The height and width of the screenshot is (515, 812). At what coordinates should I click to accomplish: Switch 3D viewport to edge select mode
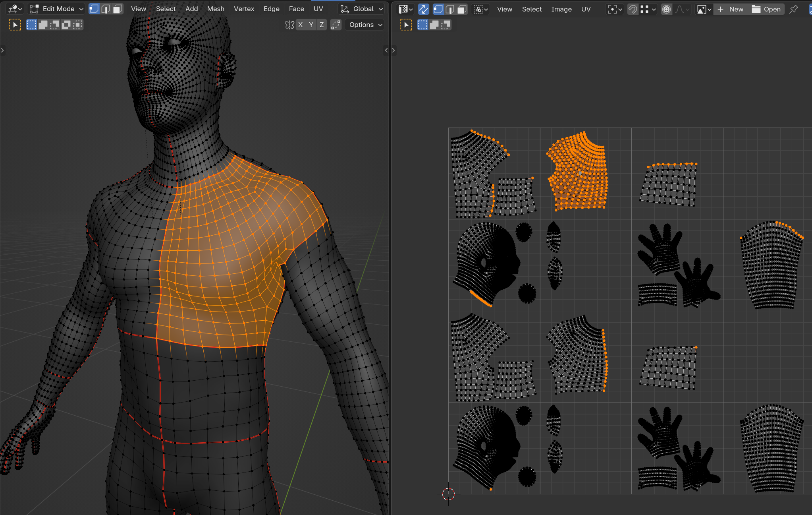[x=106, y=9]
